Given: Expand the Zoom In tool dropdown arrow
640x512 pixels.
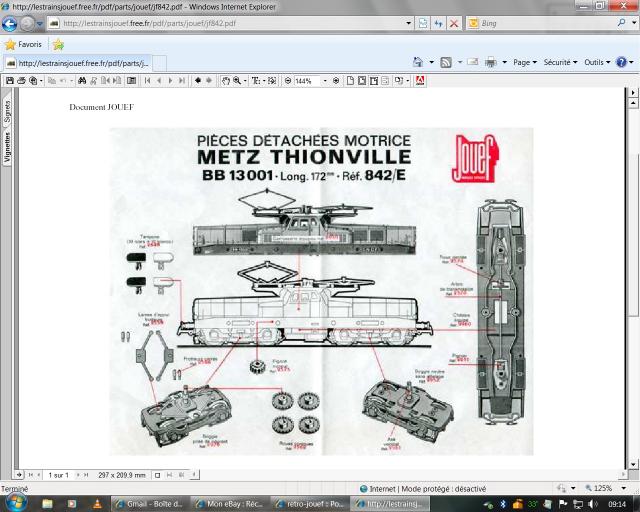Looking at the screenshot, I should tap(245, 81).
